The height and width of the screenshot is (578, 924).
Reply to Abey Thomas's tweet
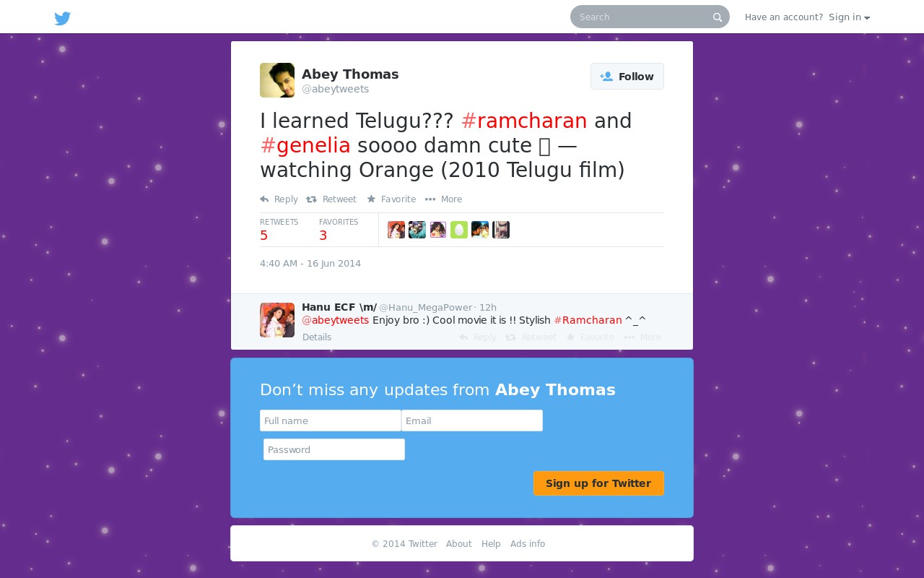[x=279, y=199]
